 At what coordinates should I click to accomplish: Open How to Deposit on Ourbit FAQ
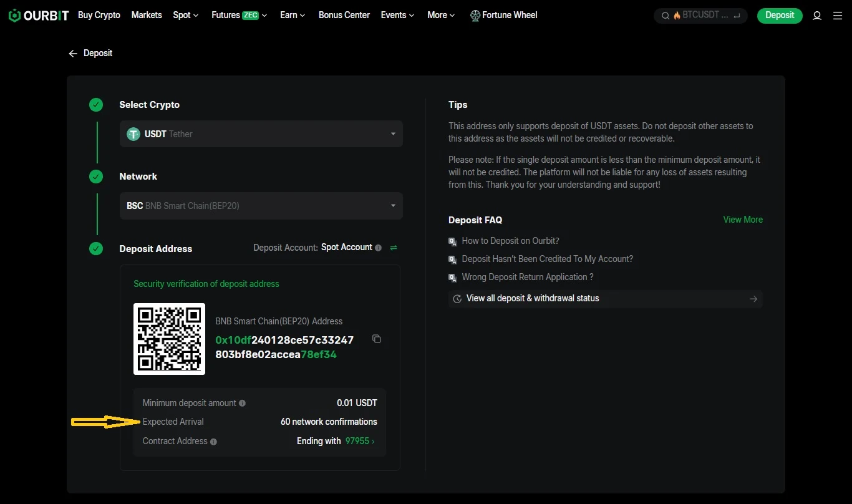pyautogui.click(x=510, y=241)
